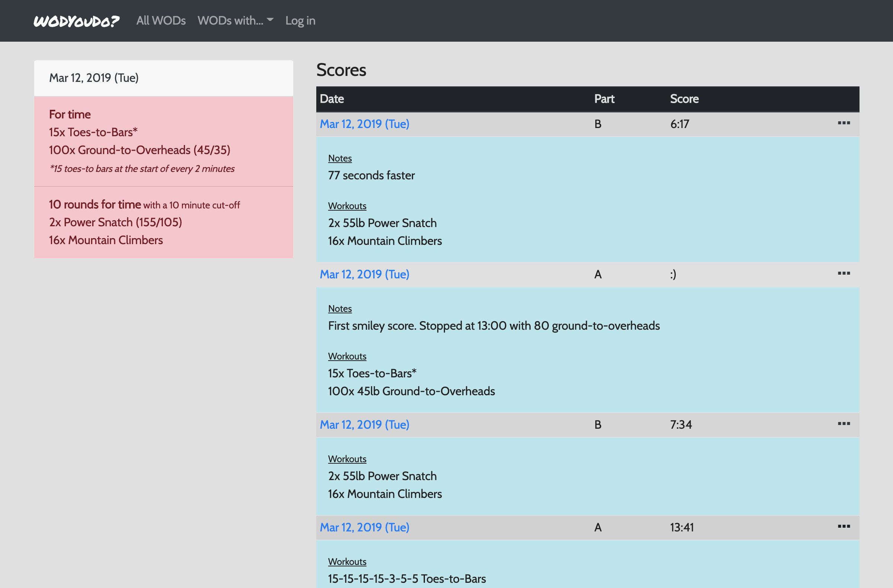This screenshot has width=893, height=588.
Task: Select the Mar 12, 2019 (Tue) card header
Action: tap(164, 78)
